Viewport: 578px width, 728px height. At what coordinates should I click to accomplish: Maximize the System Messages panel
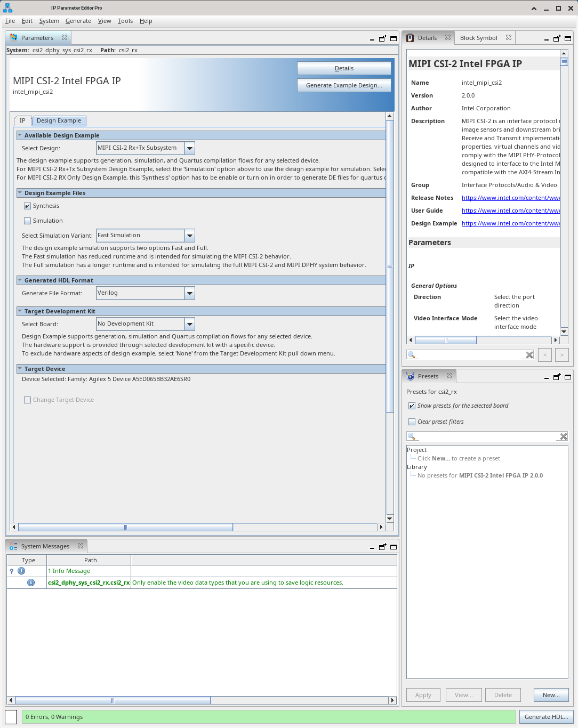click(394, 547)
